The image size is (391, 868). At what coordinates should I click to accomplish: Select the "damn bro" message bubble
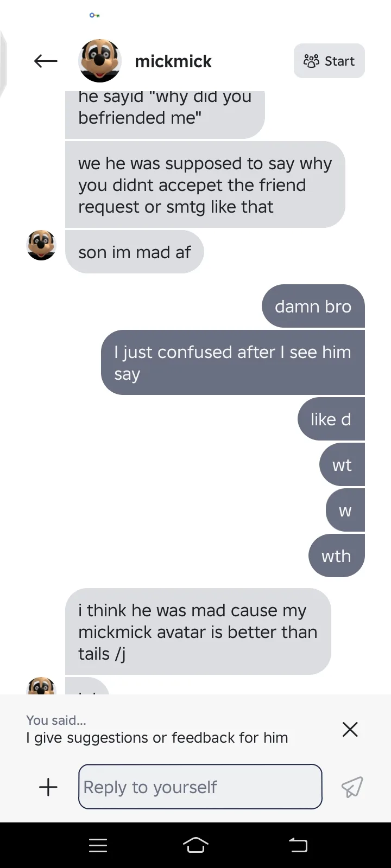[x=313, y=306]
